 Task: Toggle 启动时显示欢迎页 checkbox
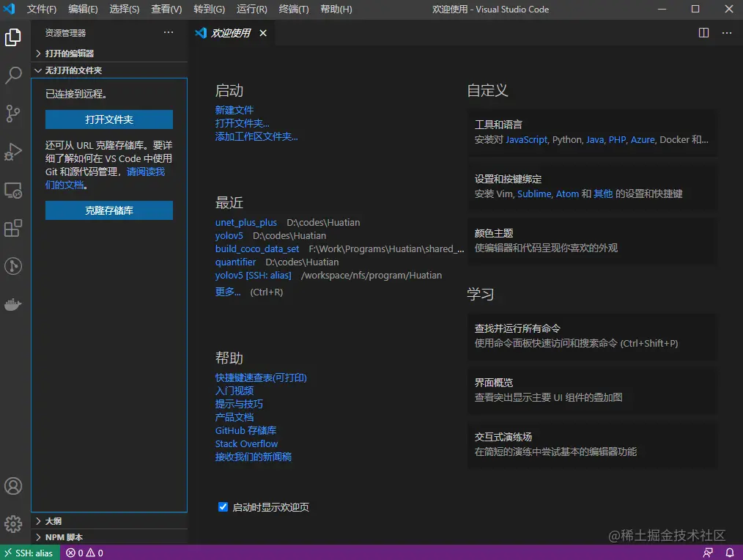click(x=223, y=507)
